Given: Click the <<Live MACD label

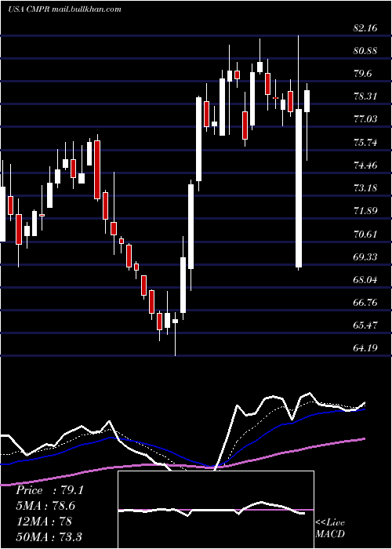Looking at the screenshot, I should point(330,528).
